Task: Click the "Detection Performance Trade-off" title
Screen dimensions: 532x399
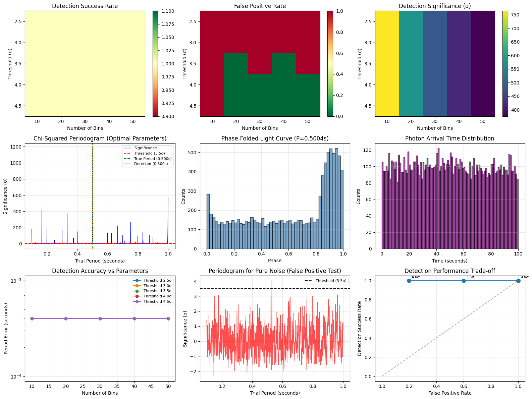Action: tap(449, 271)
